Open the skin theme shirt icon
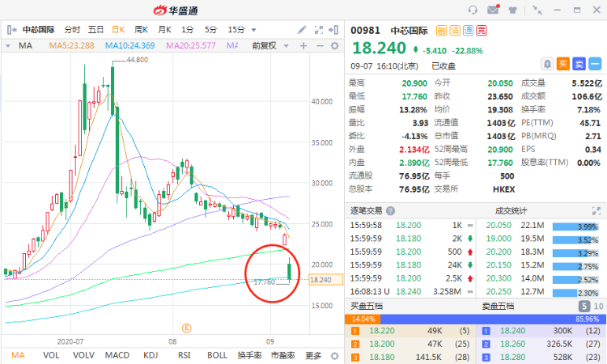Viewport: 607px width, 364px height. click(512, 10)
